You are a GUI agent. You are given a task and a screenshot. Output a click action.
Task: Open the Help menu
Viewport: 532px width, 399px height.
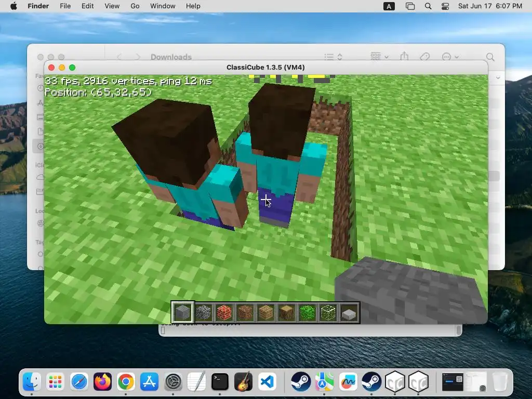[x=193, y=6]
